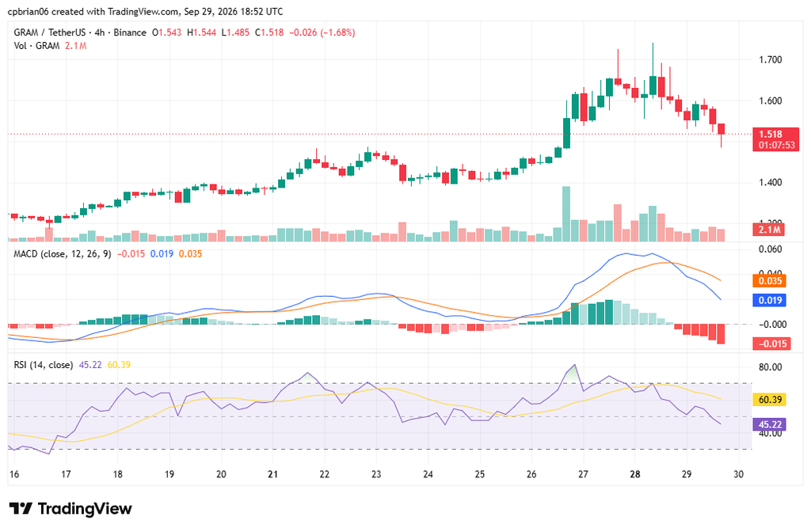
Task: Click the RSI moving average legend value 60.39
Action: (119, 365)
